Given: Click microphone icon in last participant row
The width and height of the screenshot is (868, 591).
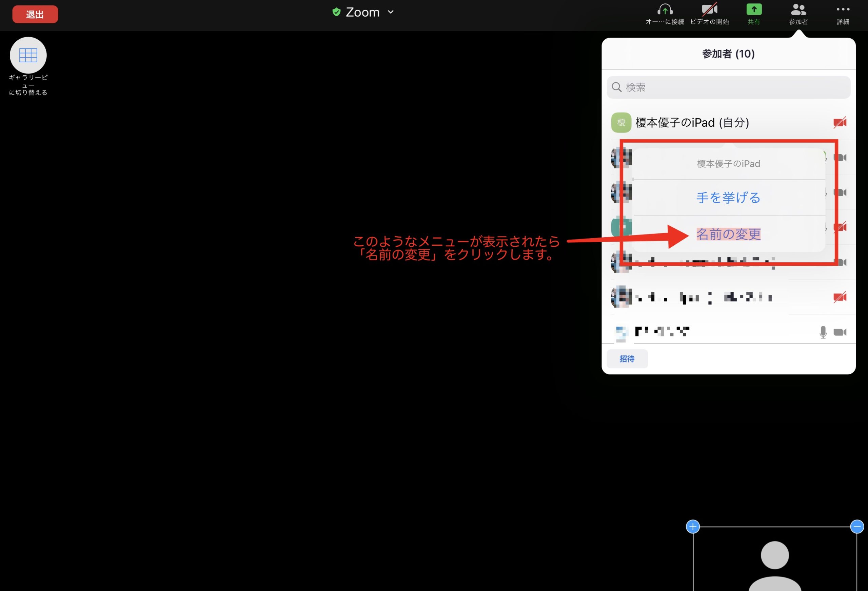Looking at the screenshot, I should pyautogui.click(x=823, y=332).
